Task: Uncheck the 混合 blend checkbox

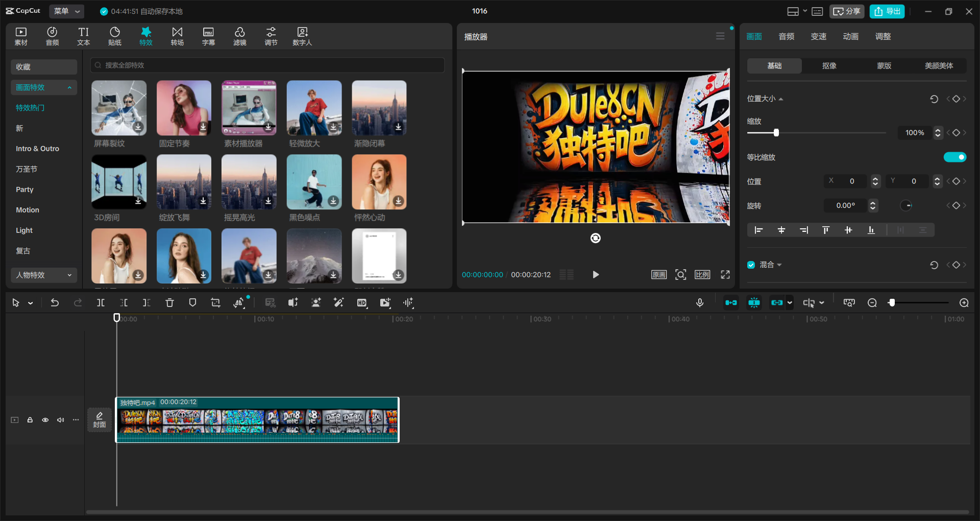Action: tap(751, 265)
